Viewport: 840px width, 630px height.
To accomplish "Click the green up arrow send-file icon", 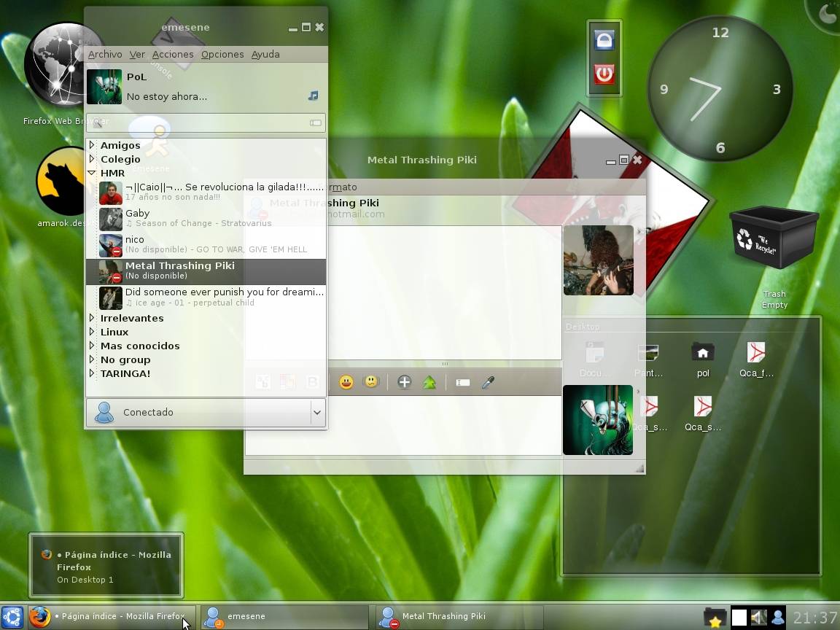I will (429, 382).
